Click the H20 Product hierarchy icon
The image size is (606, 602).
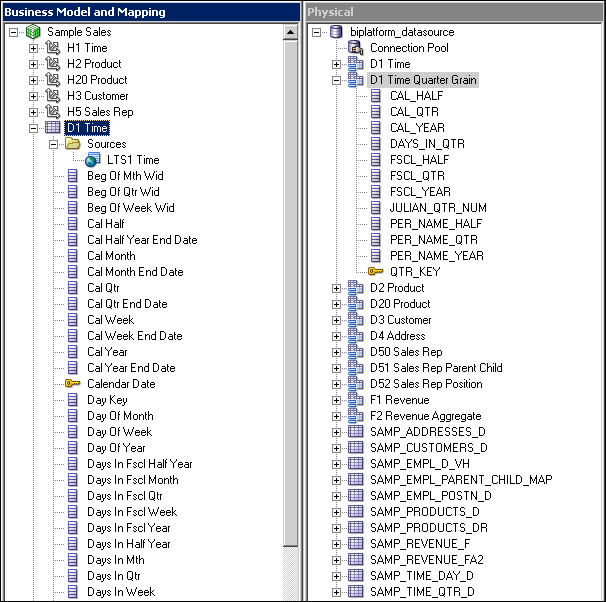coord(53,80)
